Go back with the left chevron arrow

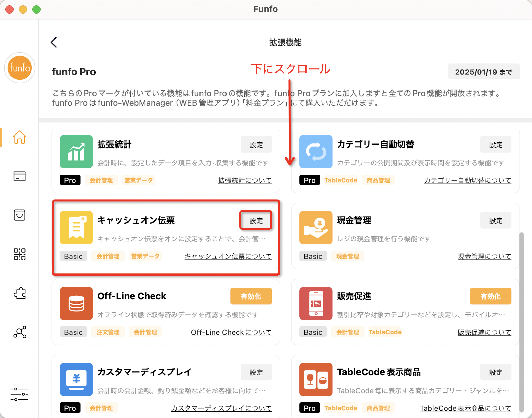point(54,42)
